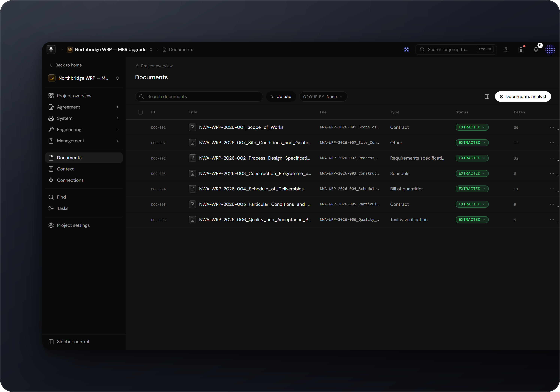The image size is (560, 392).
Task: Click the document icon for DOC-005 row
Action: 192,204
